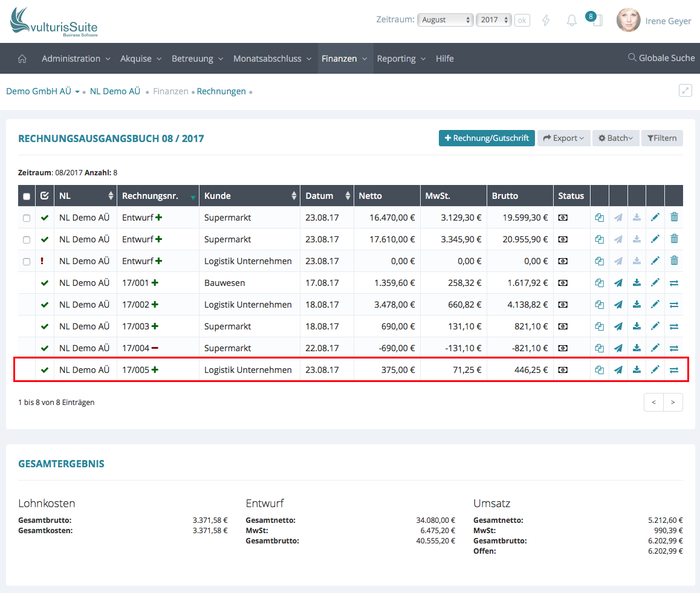Open the notifications bell icon

coord(571,21)
